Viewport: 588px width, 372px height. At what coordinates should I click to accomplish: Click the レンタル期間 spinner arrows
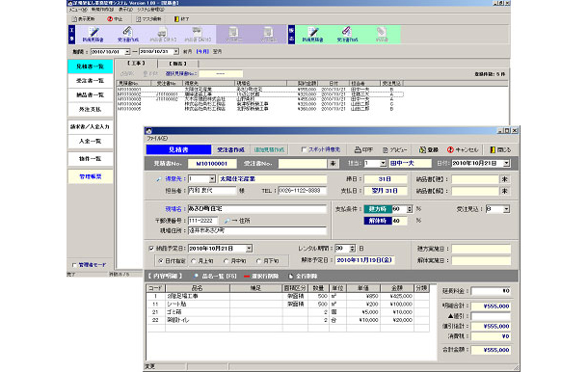pos(352,249)
